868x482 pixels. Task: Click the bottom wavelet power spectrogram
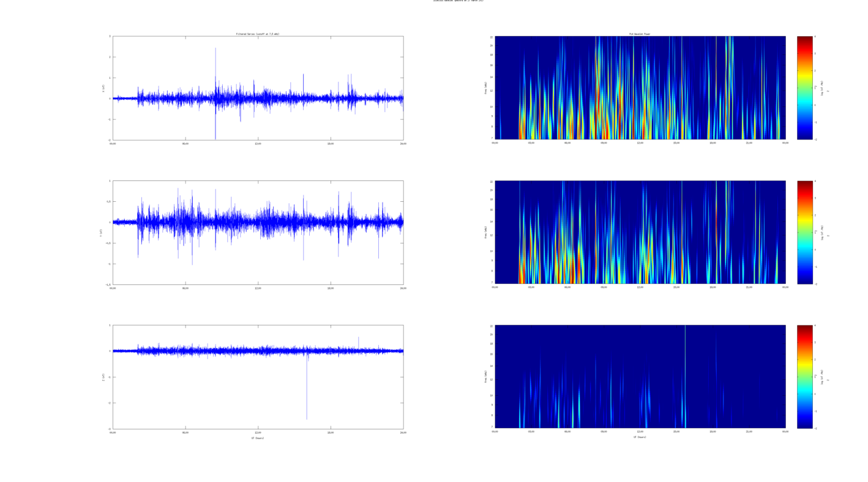point(640,377)
